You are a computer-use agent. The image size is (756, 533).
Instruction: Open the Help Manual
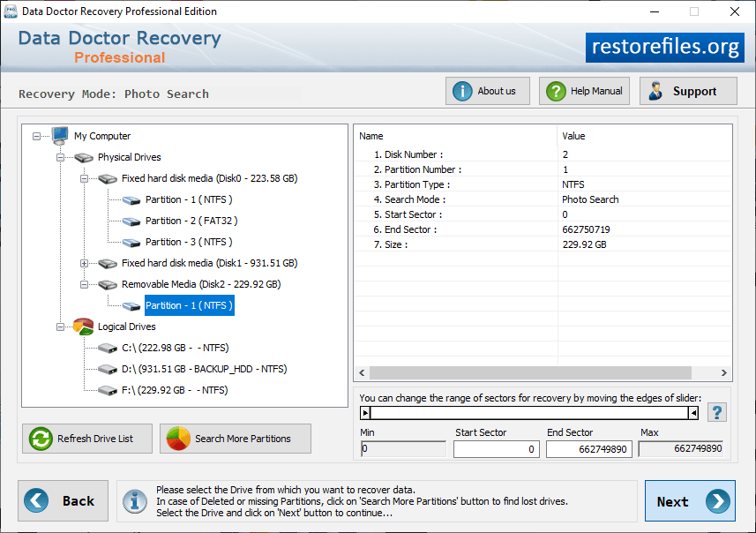[584, 91]
